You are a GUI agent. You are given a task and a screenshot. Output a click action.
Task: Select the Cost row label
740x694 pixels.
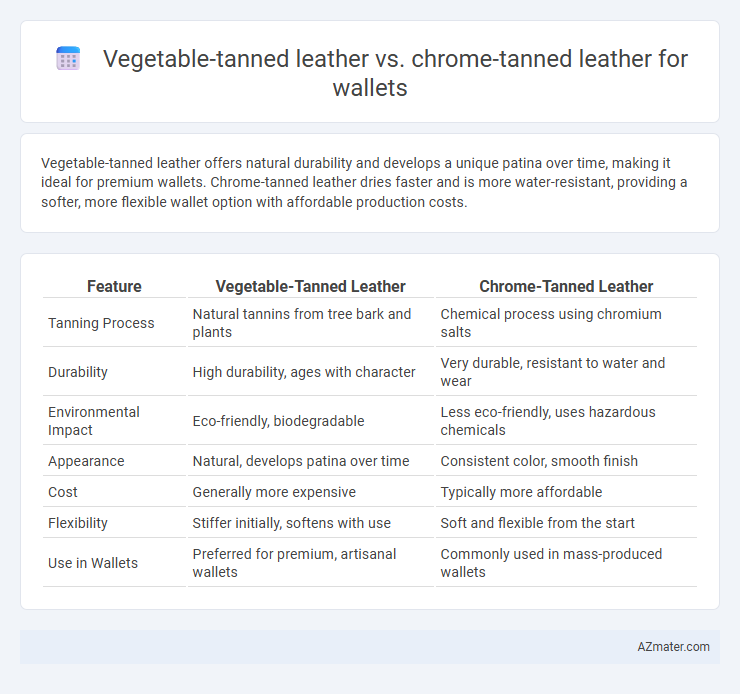62,492
